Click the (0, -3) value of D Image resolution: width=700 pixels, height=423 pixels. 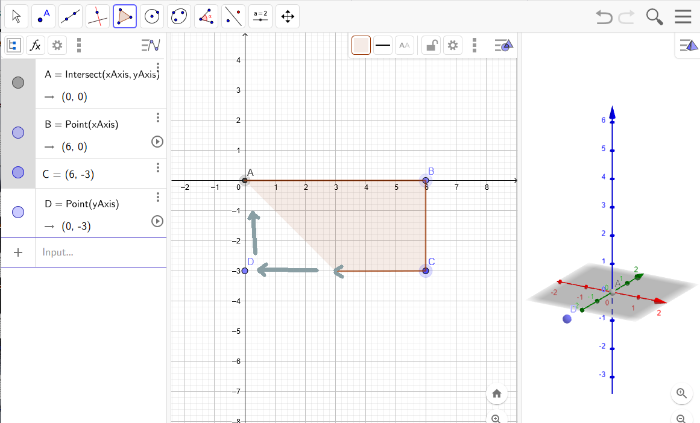76,226
